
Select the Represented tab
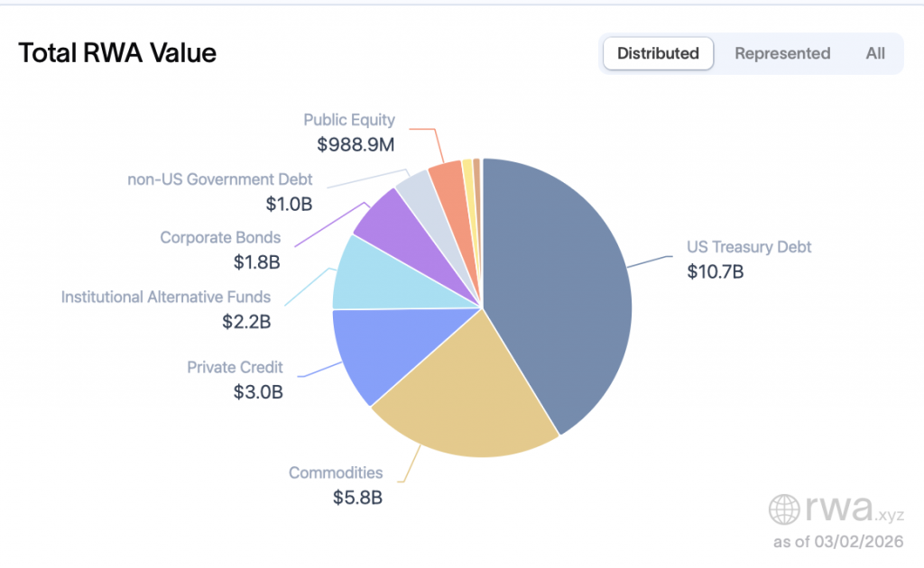click(781, 53)
